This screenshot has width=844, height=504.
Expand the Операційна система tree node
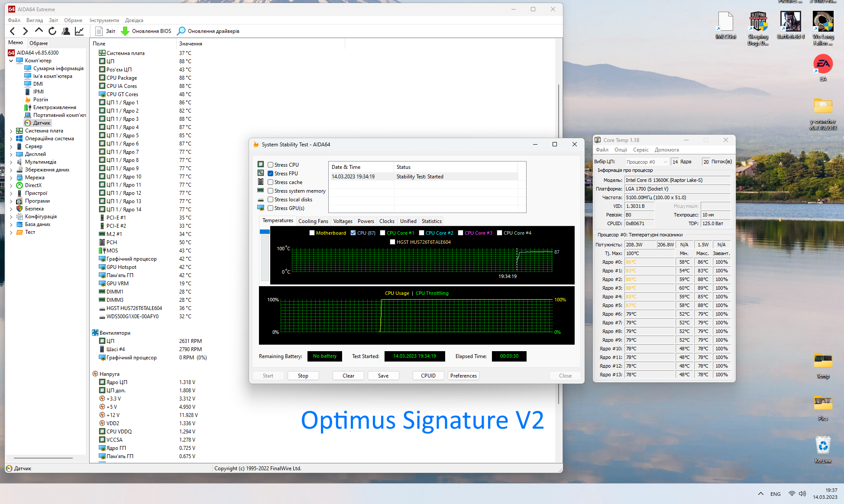(x=11, y=139)
